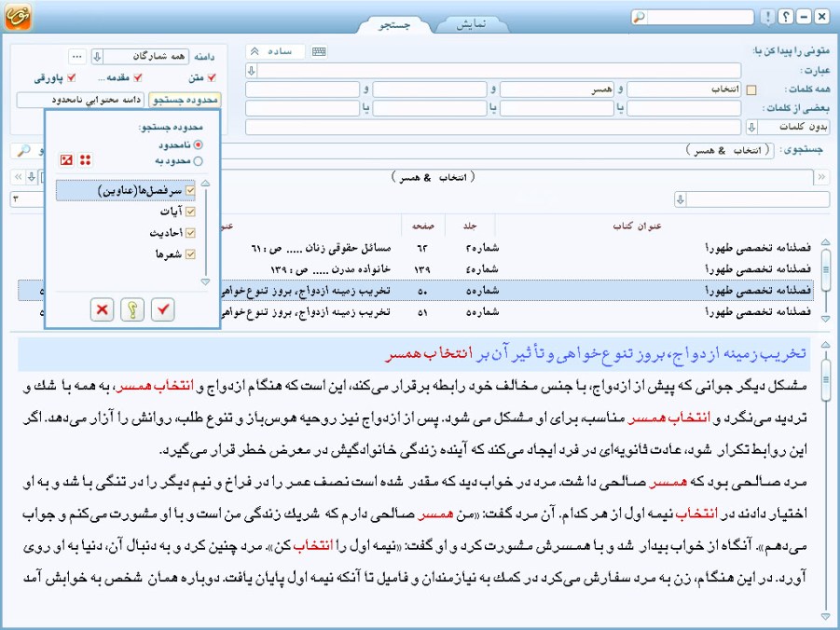840x630 pixels.
Task: Uncheck احادیث in the scope list
Action: 190,233
